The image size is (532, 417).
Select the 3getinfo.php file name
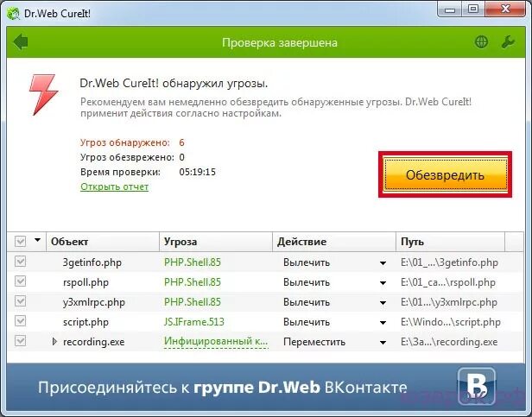point(92,262)
